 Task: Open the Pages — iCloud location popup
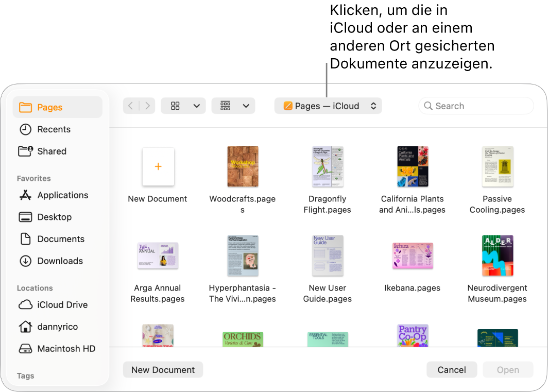tap(328, 106)
